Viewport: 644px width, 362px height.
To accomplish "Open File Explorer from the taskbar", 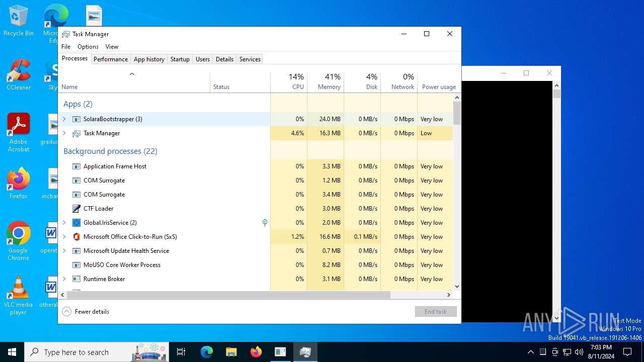I will [231, 352].
